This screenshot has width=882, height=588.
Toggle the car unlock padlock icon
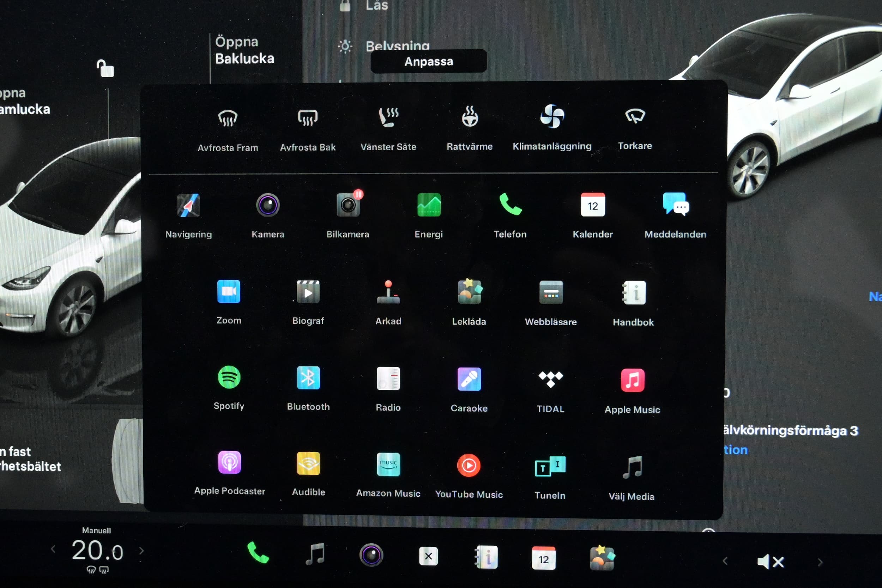tap(105, 68)
